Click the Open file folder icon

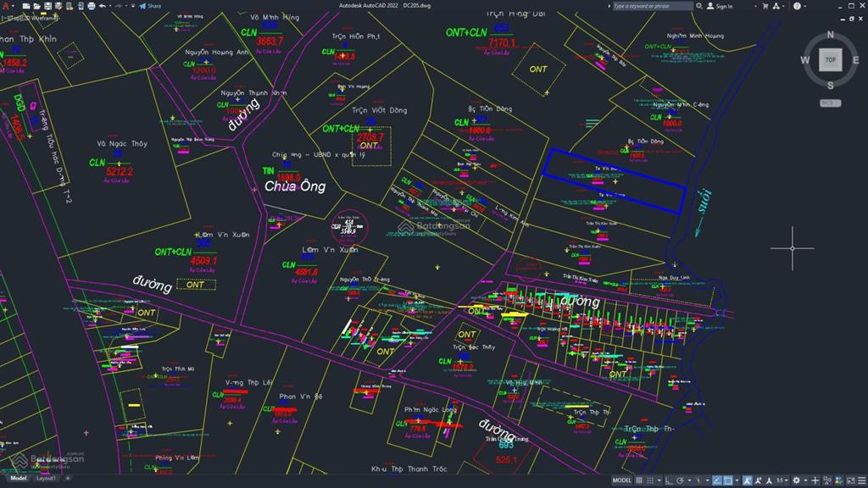coord(36,6)
